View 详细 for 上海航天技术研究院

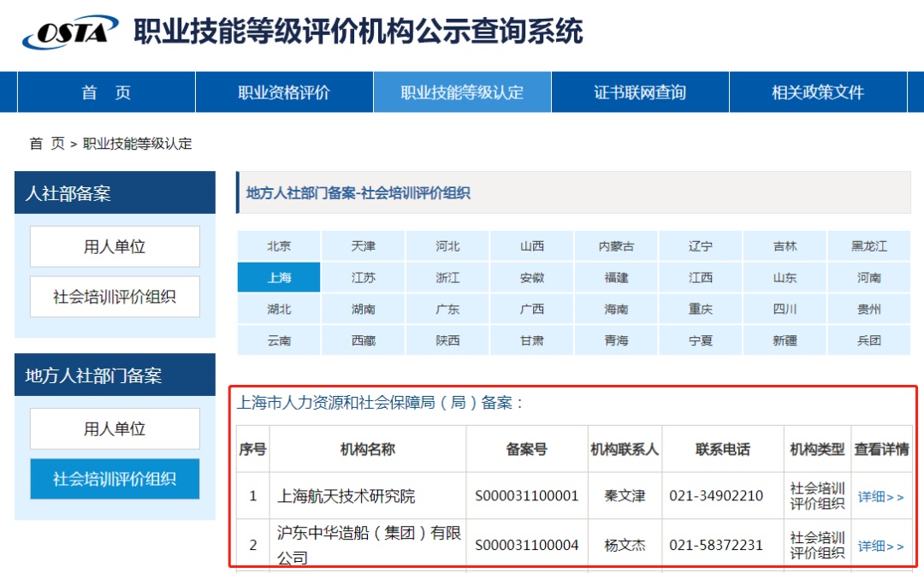(x=880, y=497)
